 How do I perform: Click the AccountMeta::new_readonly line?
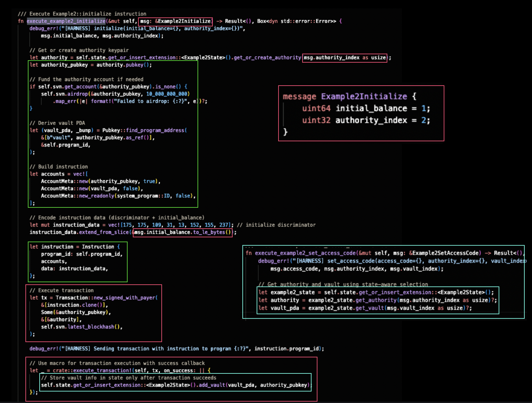pos(118,196)
